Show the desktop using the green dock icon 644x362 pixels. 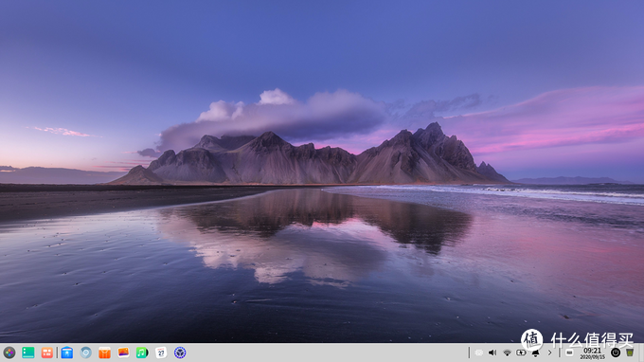point(27,353)
